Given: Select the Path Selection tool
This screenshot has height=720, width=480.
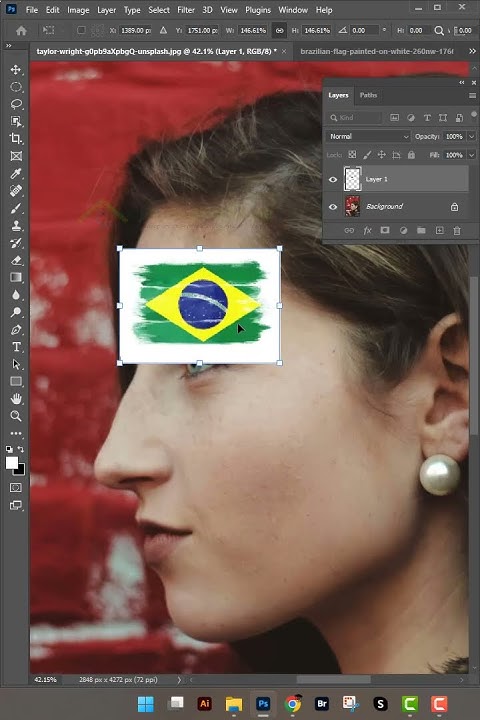Looking at the screenshot, I should pyautogui.click(x=16, y=364).
